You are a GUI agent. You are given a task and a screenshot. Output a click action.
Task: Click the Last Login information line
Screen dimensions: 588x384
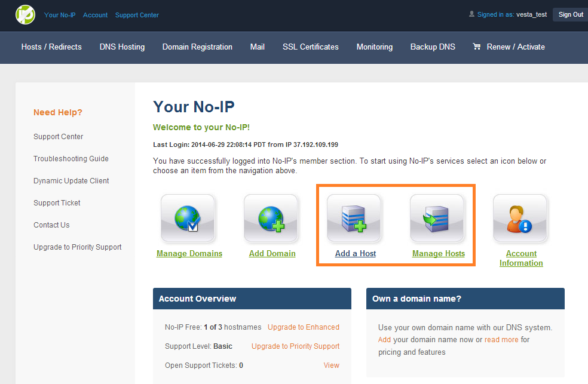(246, 145)
